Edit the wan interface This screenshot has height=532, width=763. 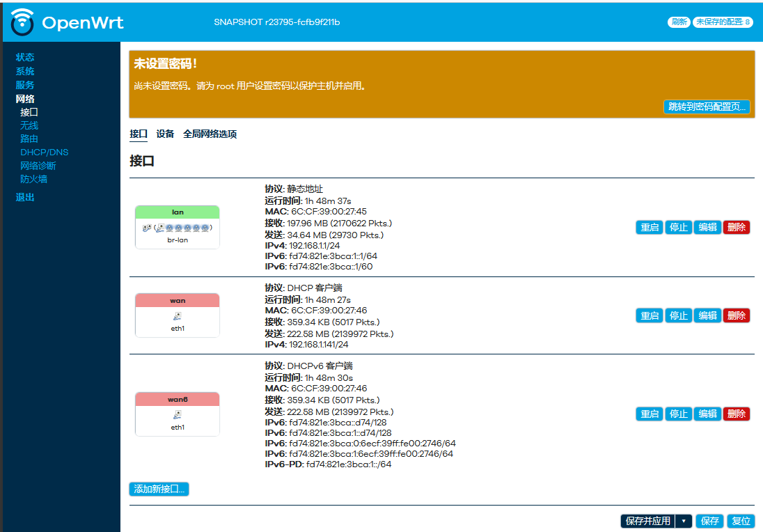point(707,315)
